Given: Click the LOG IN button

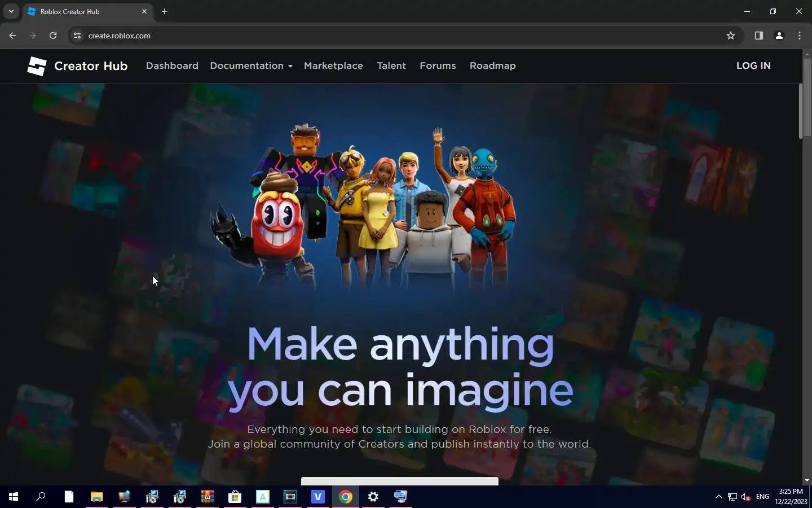Looking at the screenshot, I should [x=753, y=65].
